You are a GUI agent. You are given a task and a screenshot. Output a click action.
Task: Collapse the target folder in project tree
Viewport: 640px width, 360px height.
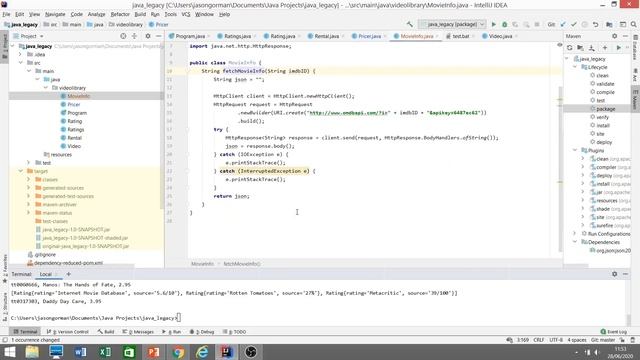pyautogui.click(x=21, y=171)
